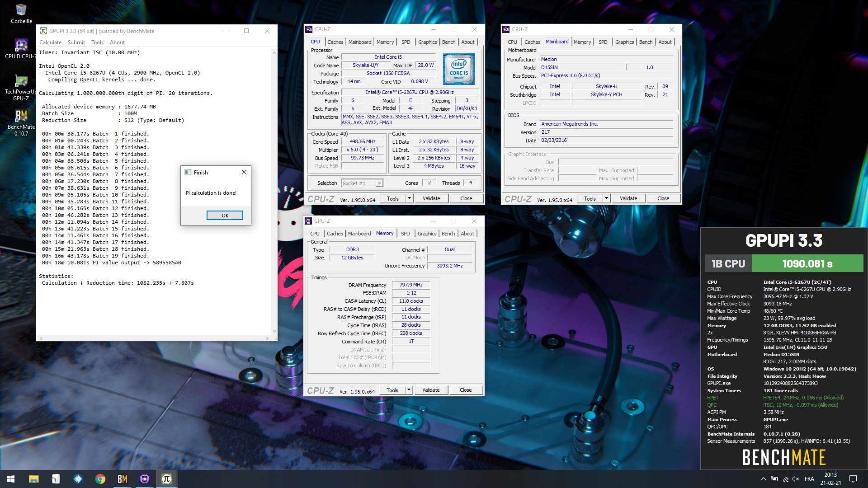Click the CPU-Z Memory window title icon
868x488 pixels.
tap(308, 221)
